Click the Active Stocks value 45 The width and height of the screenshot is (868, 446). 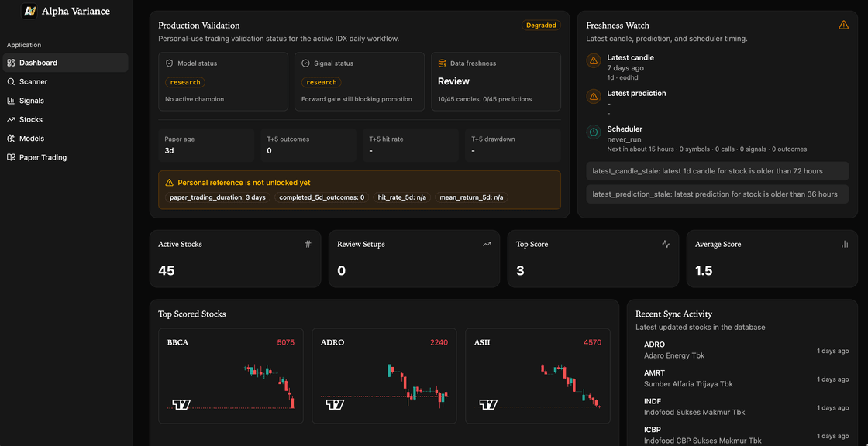(x=167, y=270)
